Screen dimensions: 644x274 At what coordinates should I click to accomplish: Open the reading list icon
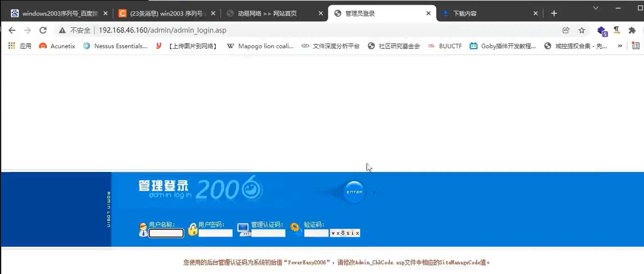[636, 46]
